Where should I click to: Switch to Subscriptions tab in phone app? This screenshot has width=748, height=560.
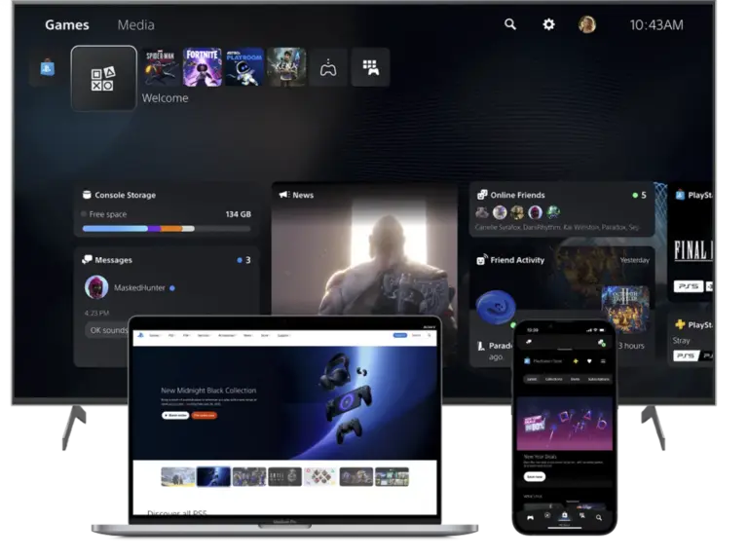click(599, 379)
